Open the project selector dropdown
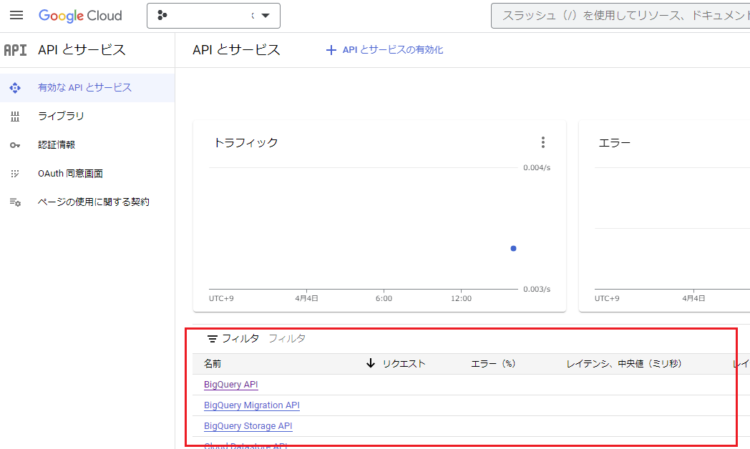 click(x=213, y=16)
